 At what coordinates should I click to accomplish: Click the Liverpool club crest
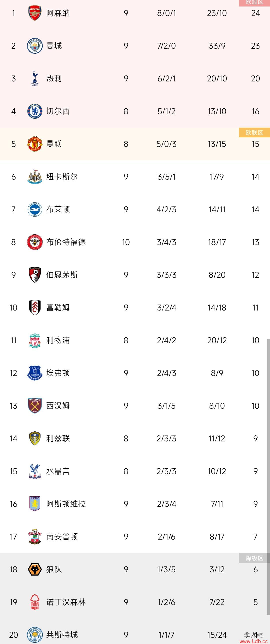click(x=34, y=340)
